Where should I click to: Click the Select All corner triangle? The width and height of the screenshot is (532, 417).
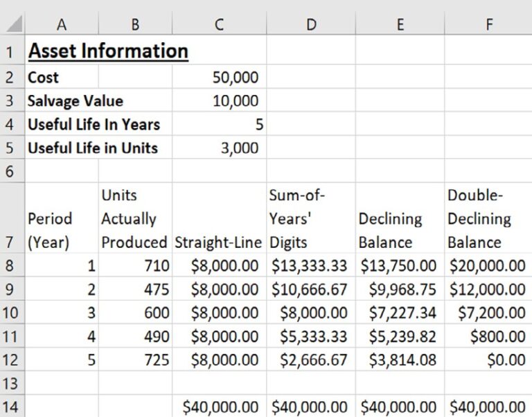[14, 24]
